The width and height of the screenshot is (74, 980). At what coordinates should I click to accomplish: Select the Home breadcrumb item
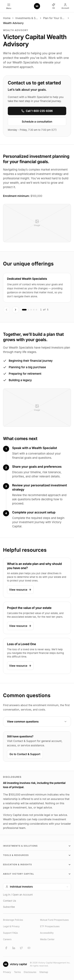pos(7,18)
